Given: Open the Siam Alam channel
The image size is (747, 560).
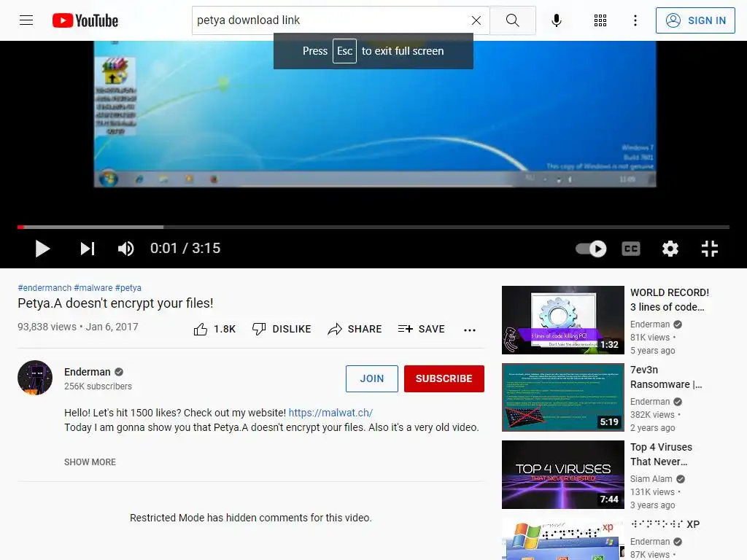Looking at the screenshot, I should tap(651, 478).
